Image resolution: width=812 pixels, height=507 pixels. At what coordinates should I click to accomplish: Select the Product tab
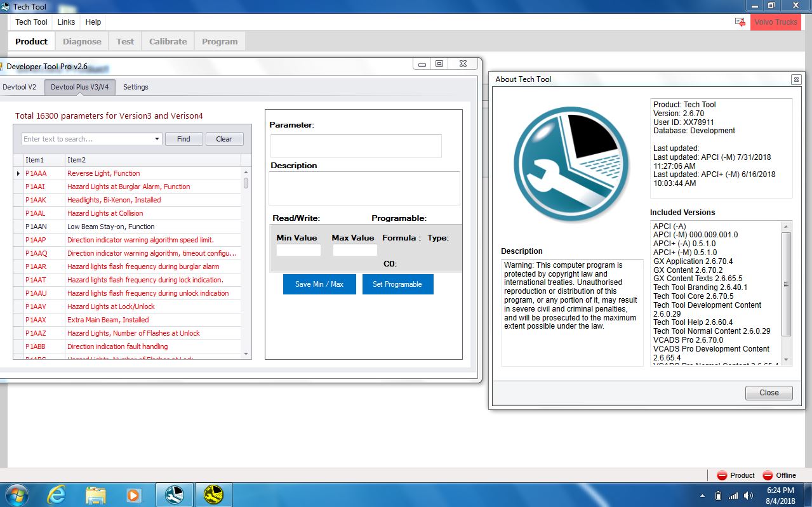tap(31, 41)
